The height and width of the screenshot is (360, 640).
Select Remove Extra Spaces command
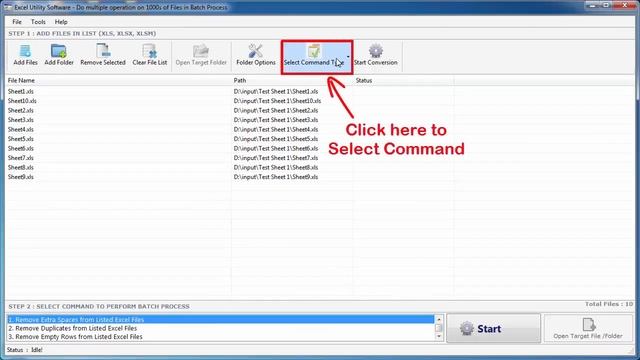221,320
